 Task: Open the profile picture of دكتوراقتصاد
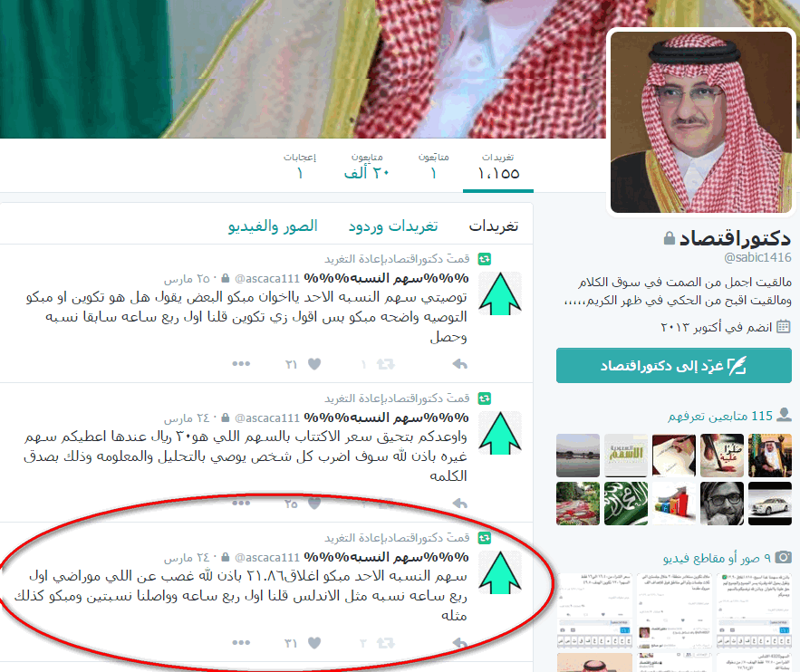[x=700, y=122]
